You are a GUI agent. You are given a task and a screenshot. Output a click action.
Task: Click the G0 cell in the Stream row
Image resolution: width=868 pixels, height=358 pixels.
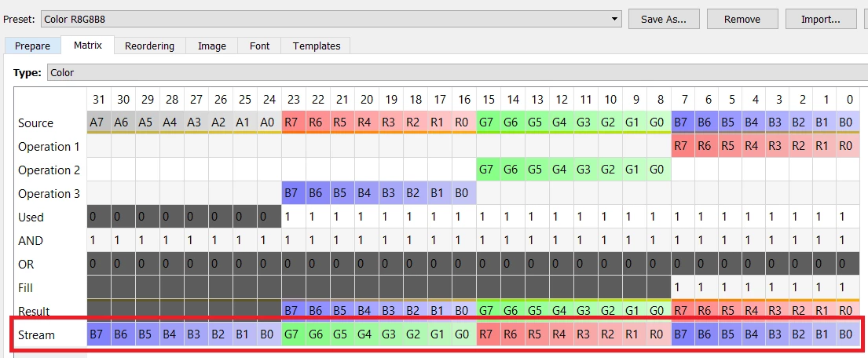click(x=464, y=334)
